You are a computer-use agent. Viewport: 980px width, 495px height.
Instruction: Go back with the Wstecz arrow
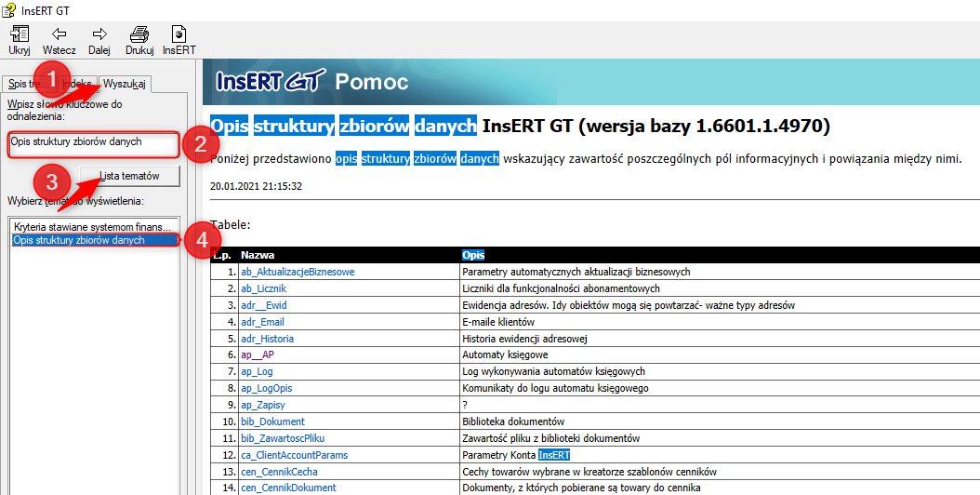click(x=60, y=34)
